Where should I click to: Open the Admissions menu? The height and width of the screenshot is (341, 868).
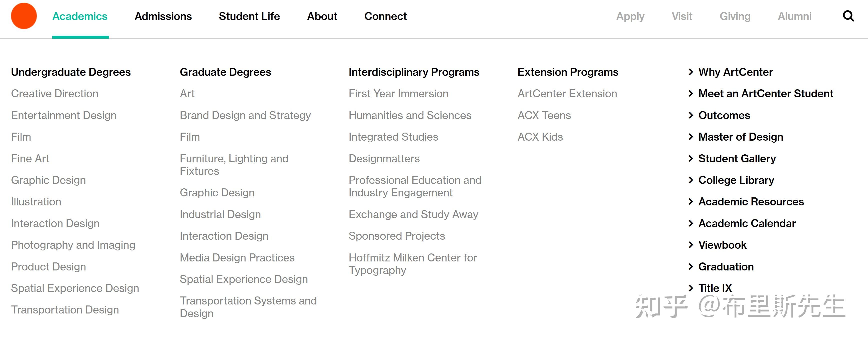click(163, 16)
